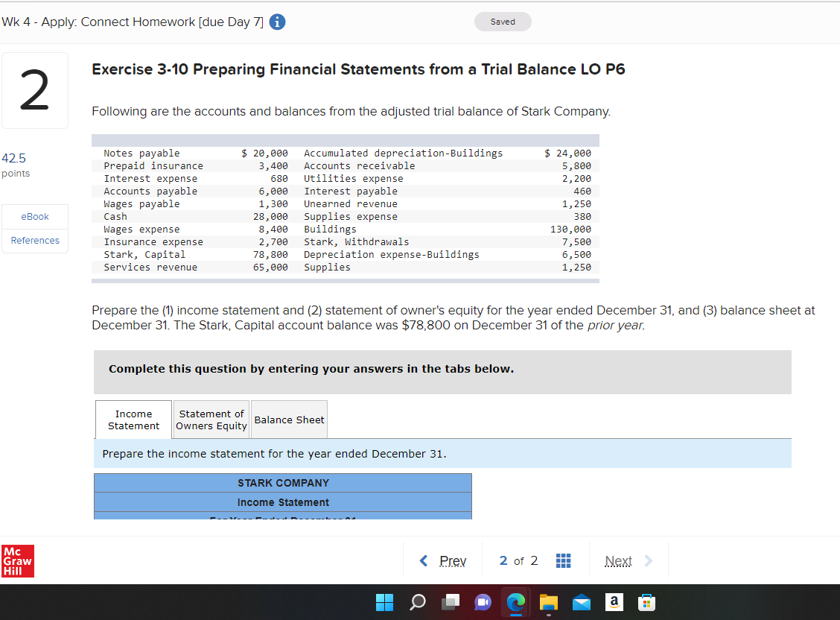Click the Wages expense row label
The image size is (840, 620).
141,230
